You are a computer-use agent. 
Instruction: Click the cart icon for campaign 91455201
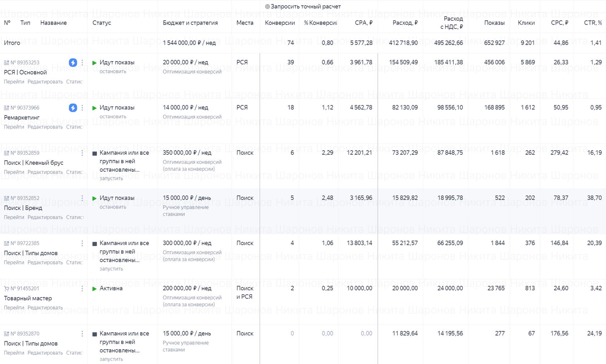(x=6, y=289)
